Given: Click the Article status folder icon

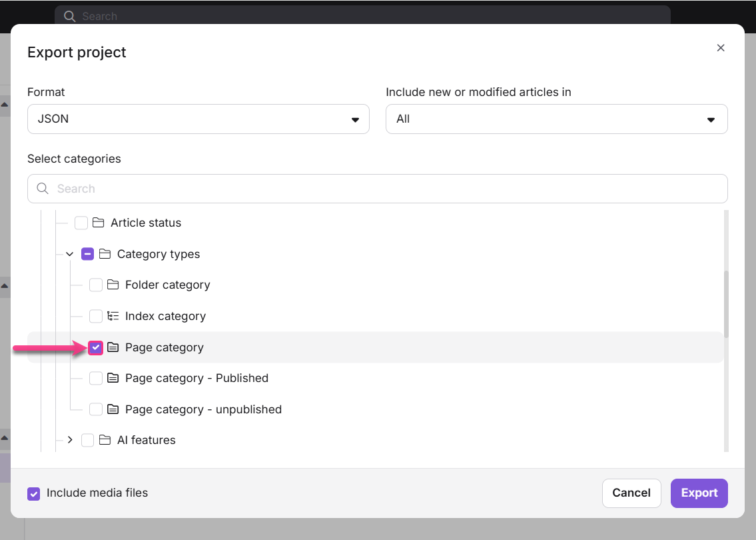Looking at the screenshot, I should [99, 223].
